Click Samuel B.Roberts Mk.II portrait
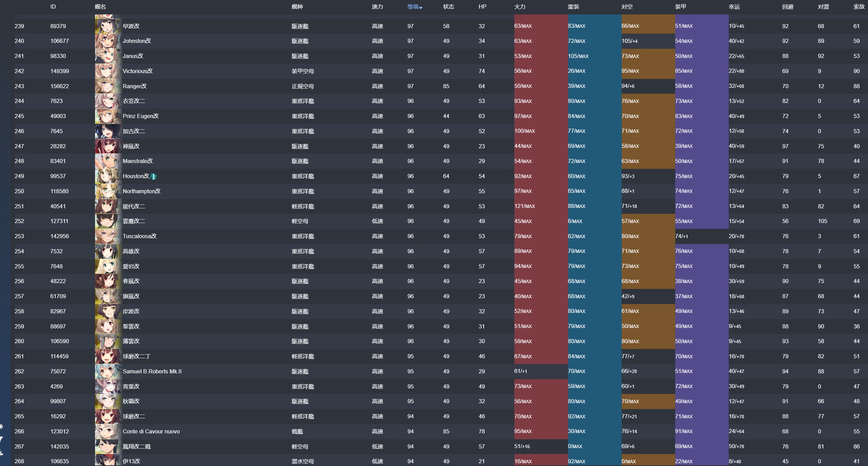The width and height of the screenshot is (868, 466). tap(108, 371)
